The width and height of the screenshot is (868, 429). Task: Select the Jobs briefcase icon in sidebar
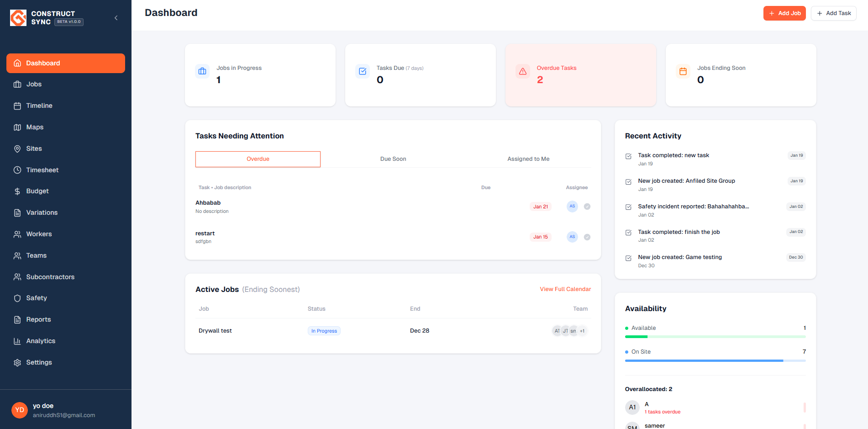click(x=17, y=84)
